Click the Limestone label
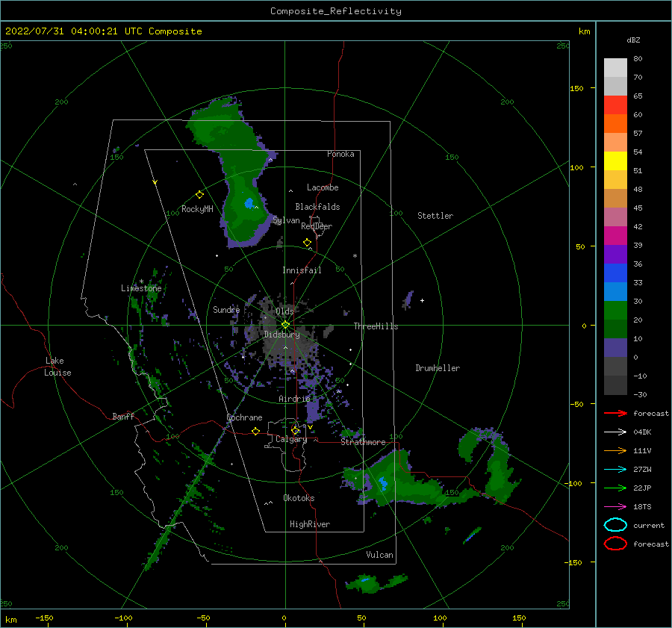 tap(141, 288)
